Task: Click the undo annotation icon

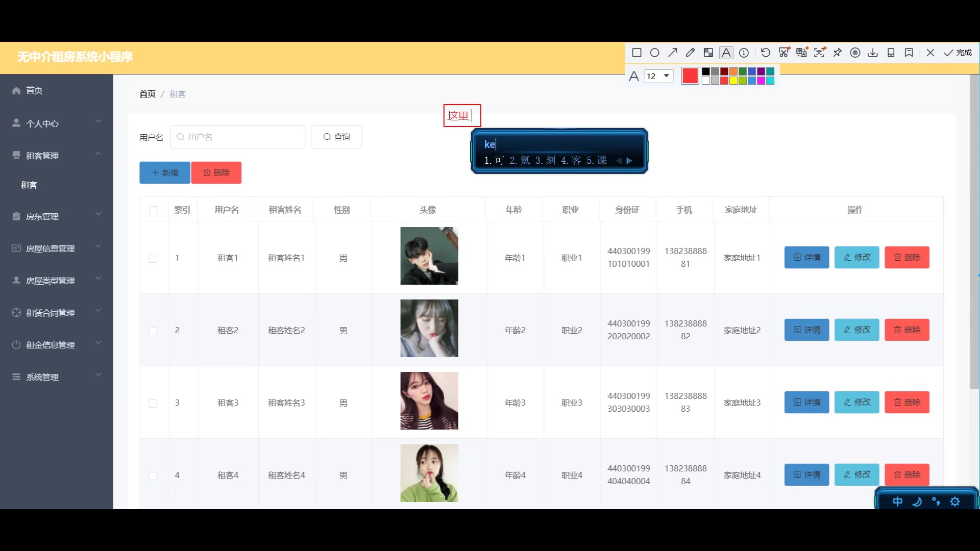Action: click(x=765, y=53)
